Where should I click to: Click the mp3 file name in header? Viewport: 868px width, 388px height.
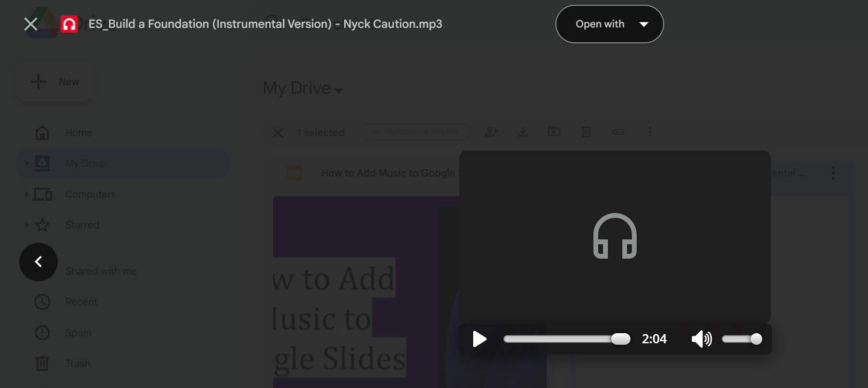pyautogui.click(x=265, y=24)
